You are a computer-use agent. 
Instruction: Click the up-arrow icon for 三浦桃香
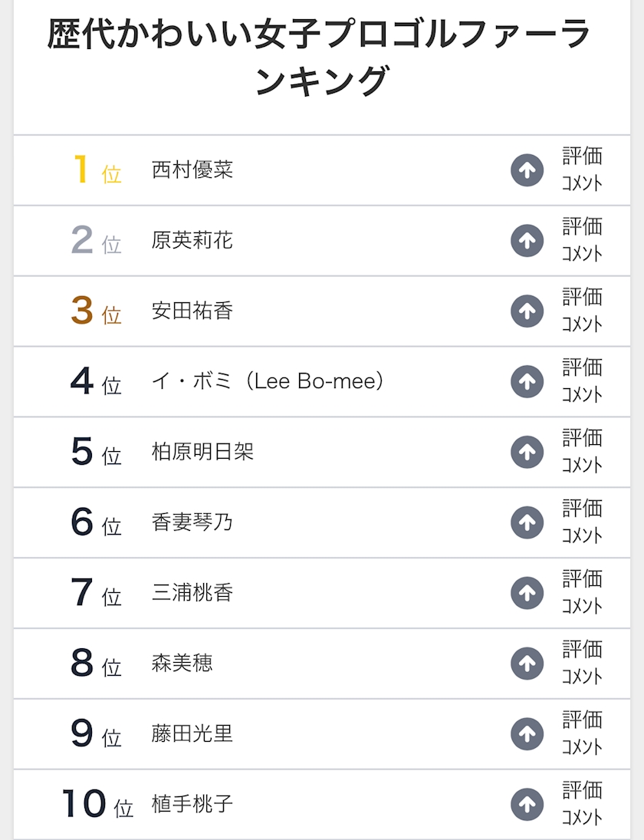pos(527,593)
